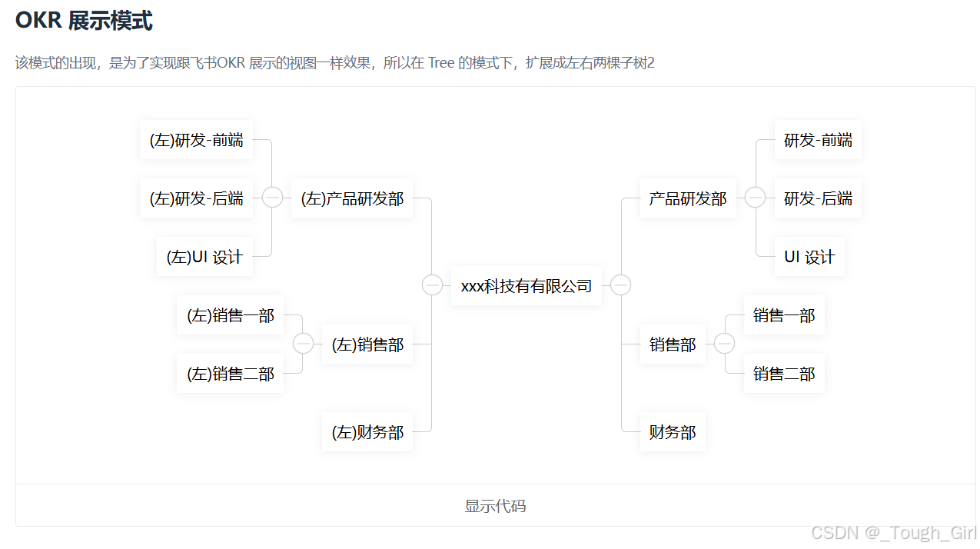Screen dimensions: 980x549
Task: Collapse children of (左)产品研发部 node
Action: pyautogui.click(x=273, y=198)
